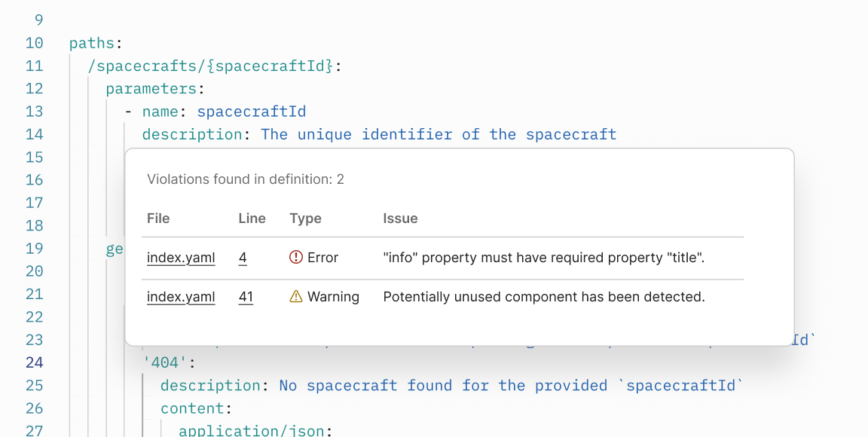The width and height of the screenshot is (868, 437).
Task: Open index.yaml link in the Warning row
Action: click(x=181, y=297)
